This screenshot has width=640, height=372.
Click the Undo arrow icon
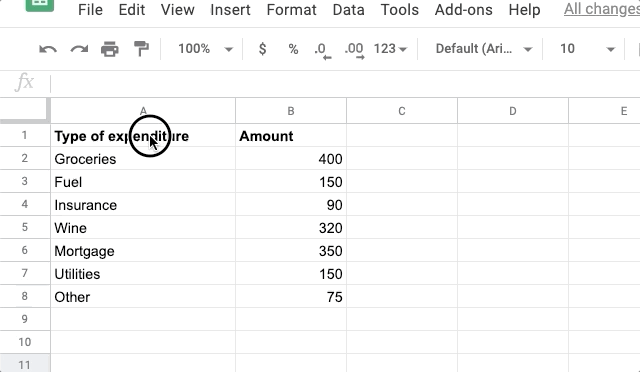click(x=48, y=49)
